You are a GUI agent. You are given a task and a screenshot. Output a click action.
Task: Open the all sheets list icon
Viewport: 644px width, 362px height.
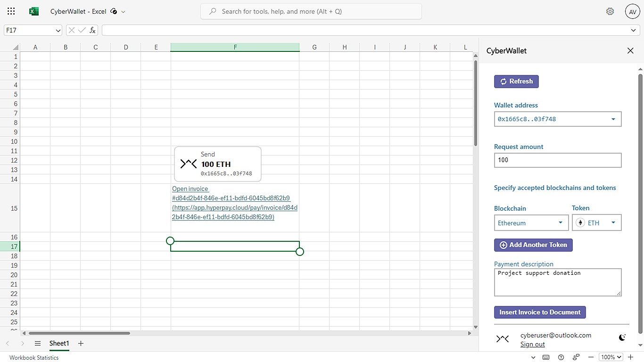point(38,343)
